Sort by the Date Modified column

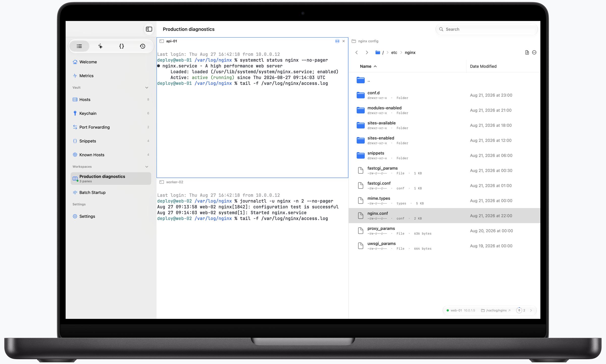click(x=483, y=66)
